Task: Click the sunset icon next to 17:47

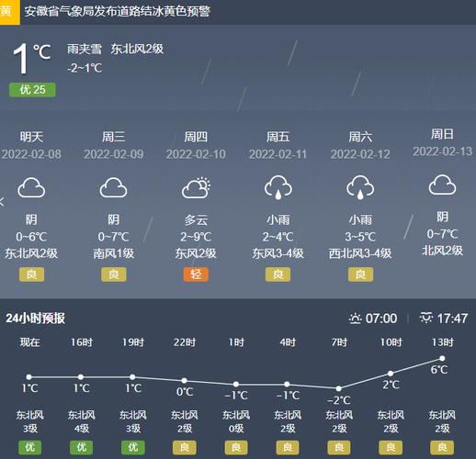Action: pos(426,319)
